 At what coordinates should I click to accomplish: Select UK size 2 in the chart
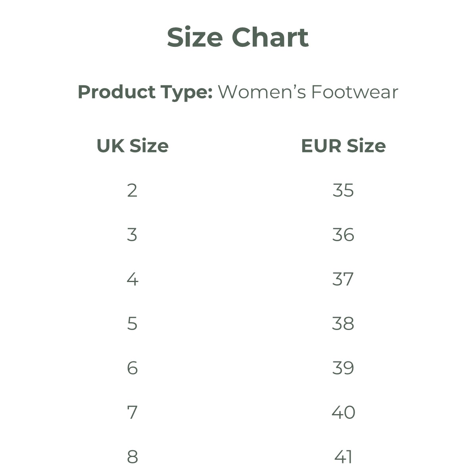click(x=132, y=190)
